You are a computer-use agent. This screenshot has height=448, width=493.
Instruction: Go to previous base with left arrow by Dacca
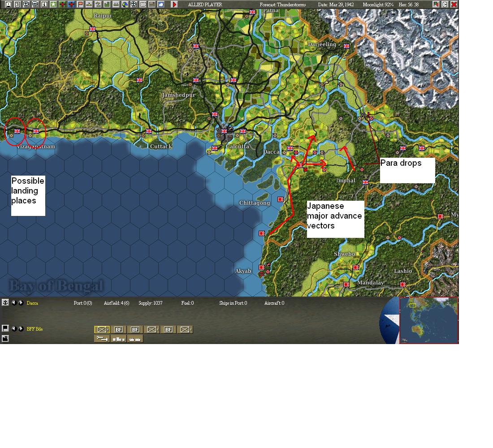(14, 303)
